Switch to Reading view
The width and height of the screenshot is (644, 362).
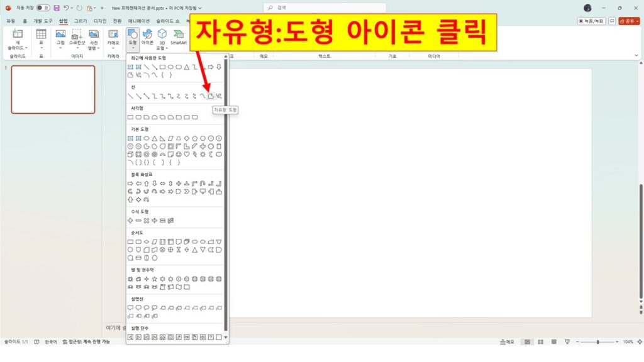[553, 342]
